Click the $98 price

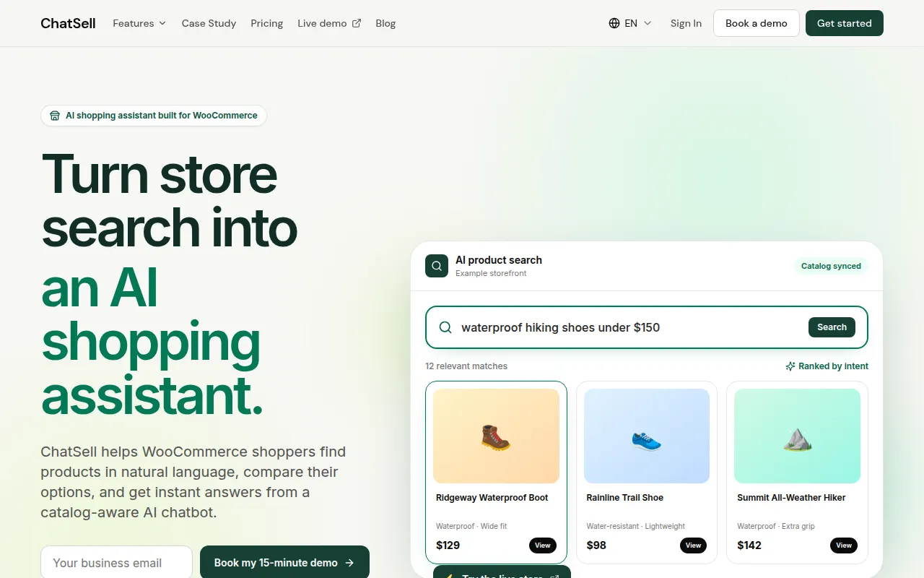(596, 545)
